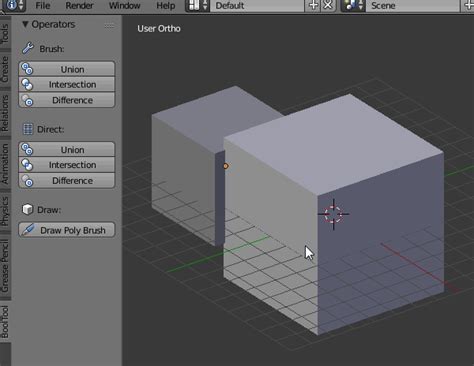Screen dimensions: 474x366
Task: Switch to the Tools tab
Action: (5, 33)
